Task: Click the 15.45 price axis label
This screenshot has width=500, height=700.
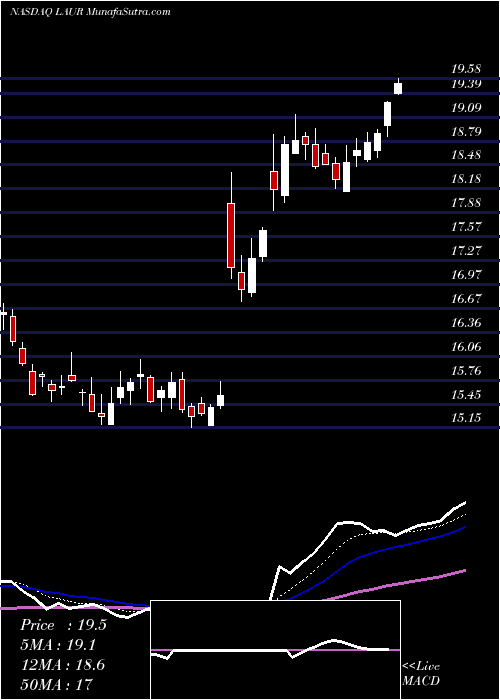Action: (x=465, y=394)
